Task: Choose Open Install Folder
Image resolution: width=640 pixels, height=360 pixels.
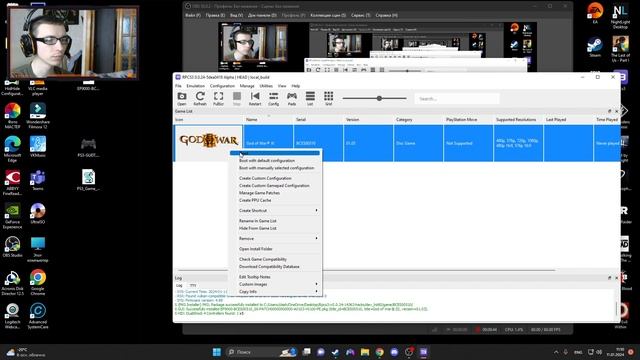Action: (276, 249)
